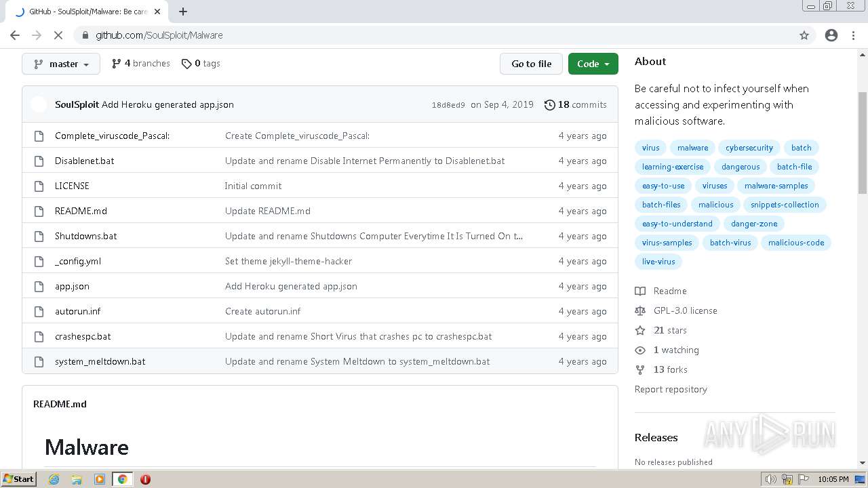The height and width of the screenshot is (488, 868).
Task: Open the GPL-3.0 license link
Action: pos(676,310)
